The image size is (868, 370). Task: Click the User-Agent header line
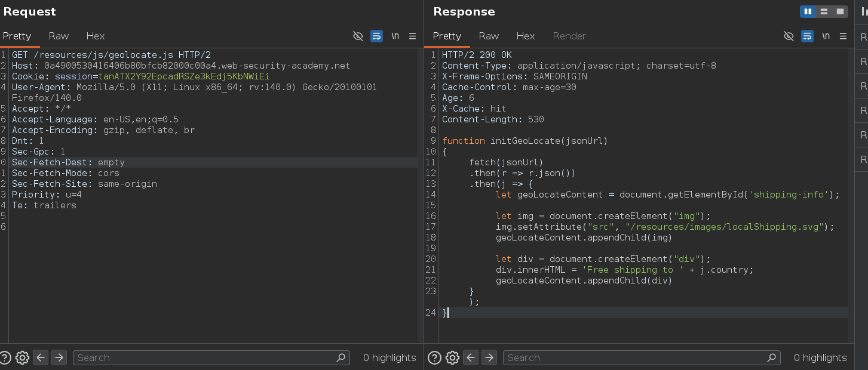pyautogui.click(x=194, y=92)
